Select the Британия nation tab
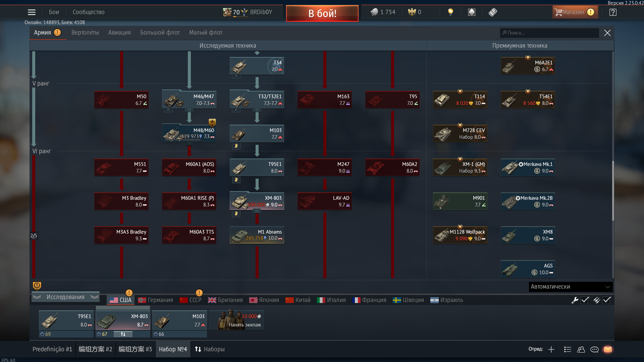This screenshot has height=362, width=644. (x=225, y=300)
